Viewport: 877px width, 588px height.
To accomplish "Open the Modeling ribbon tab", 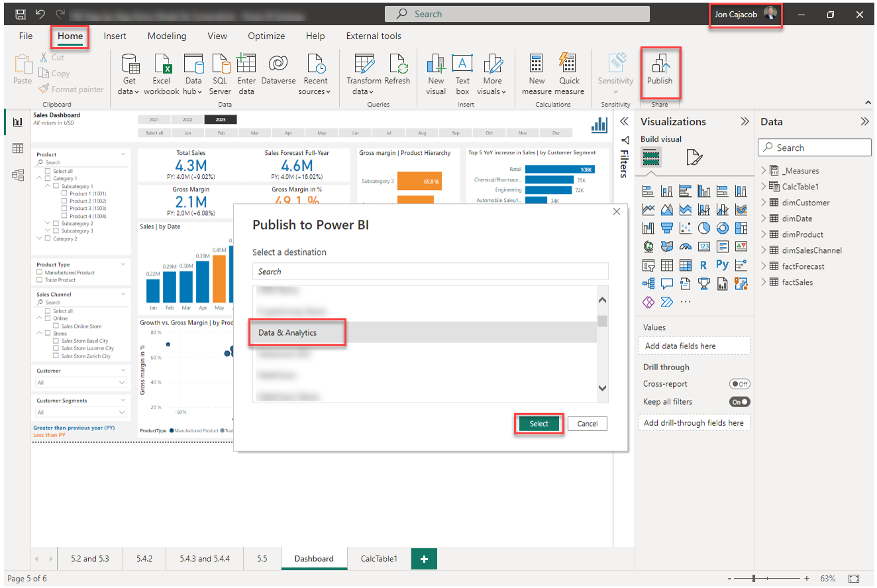I will point(167,36).
